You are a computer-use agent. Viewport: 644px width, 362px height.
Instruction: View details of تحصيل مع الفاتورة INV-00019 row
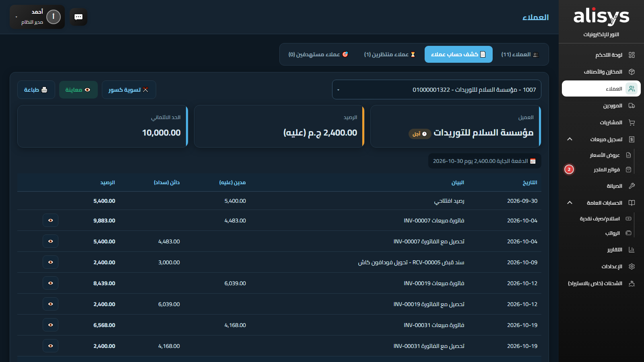point(50,304)
